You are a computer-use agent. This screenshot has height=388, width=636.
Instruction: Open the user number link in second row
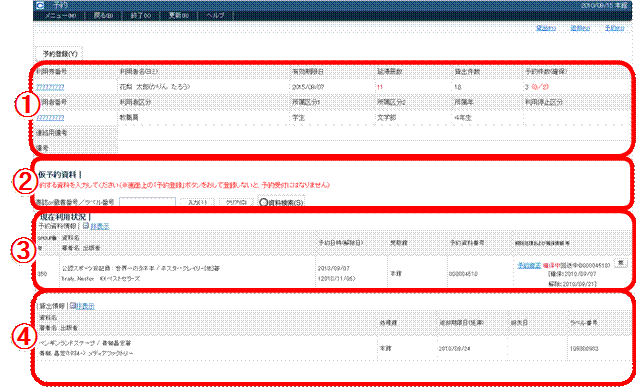pos(50,118)
